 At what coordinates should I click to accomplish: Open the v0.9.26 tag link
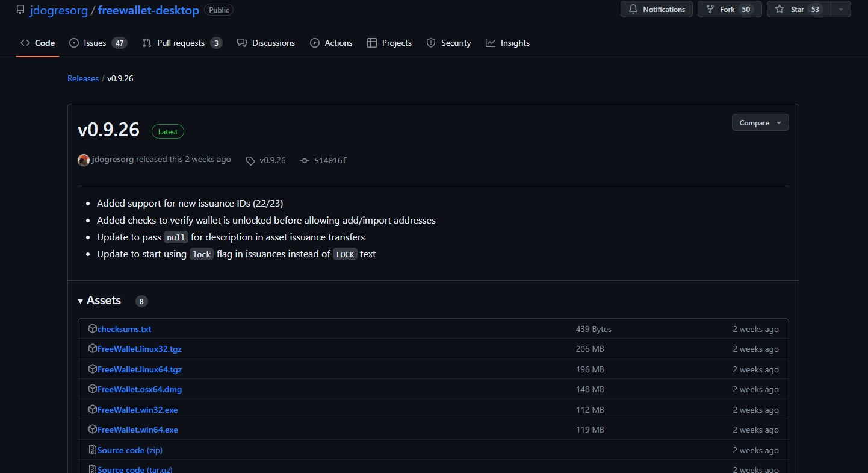click(272, 160)
